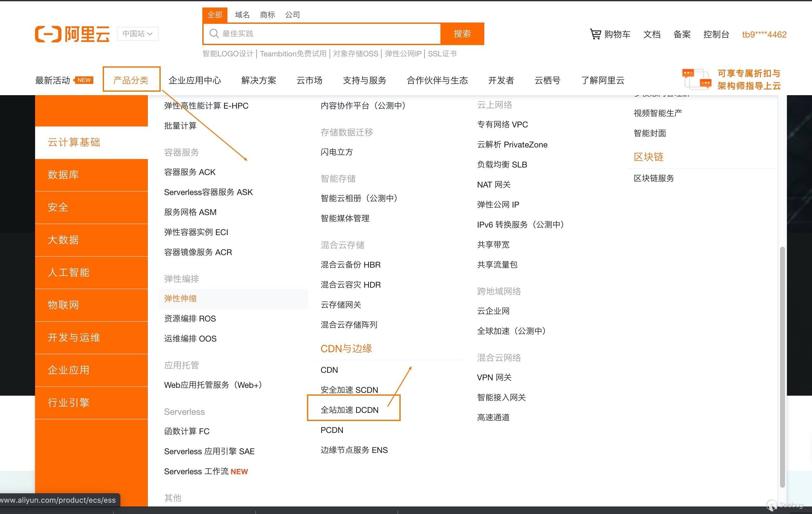Click the 控制台 console link
Screen dimensions: 812x514
pyautogui.click(x=716, y=34)
